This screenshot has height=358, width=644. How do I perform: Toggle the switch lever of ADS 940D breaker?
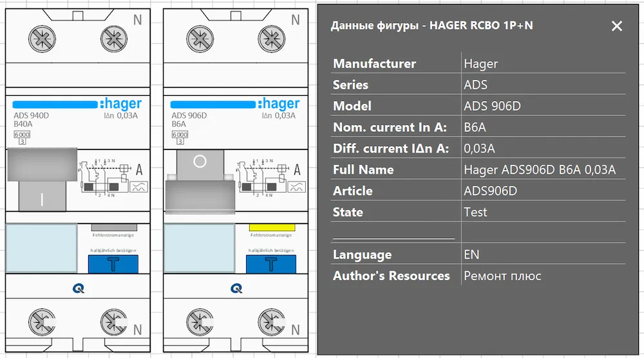(43, 180)
